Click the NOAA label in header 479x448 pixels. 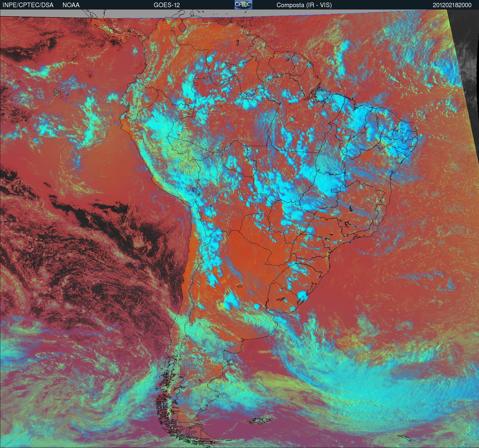[71, 5]
